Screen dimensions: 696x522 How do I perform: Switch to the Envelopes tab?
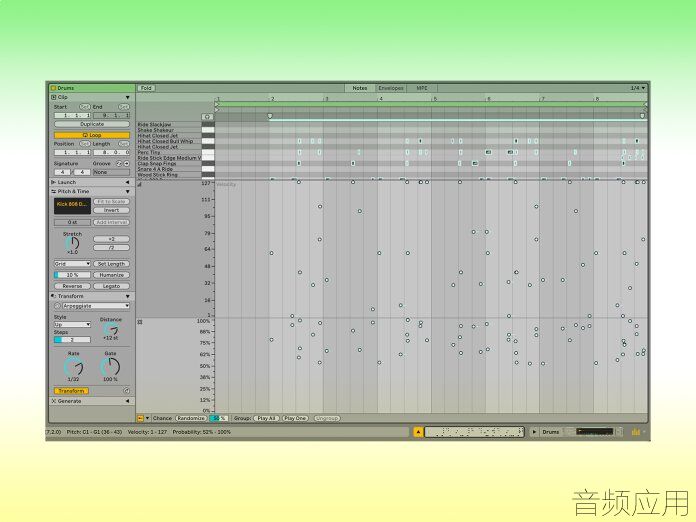point(391,88)
